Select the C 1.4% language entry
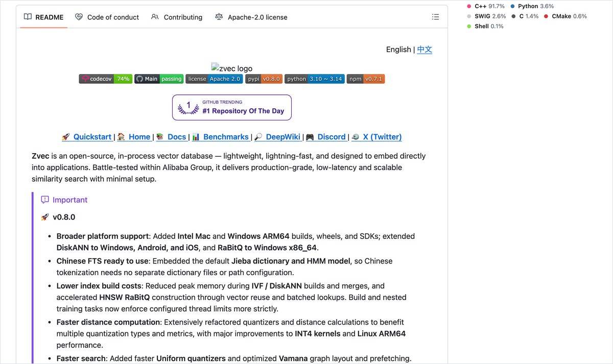 click(525, 16)
